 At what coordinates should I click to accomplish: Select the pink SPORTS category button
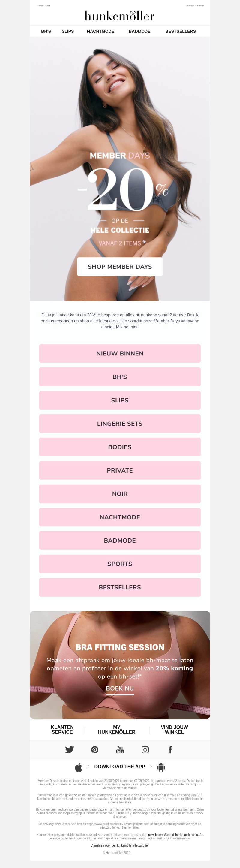pyautogui.click(x=120, y=564)
